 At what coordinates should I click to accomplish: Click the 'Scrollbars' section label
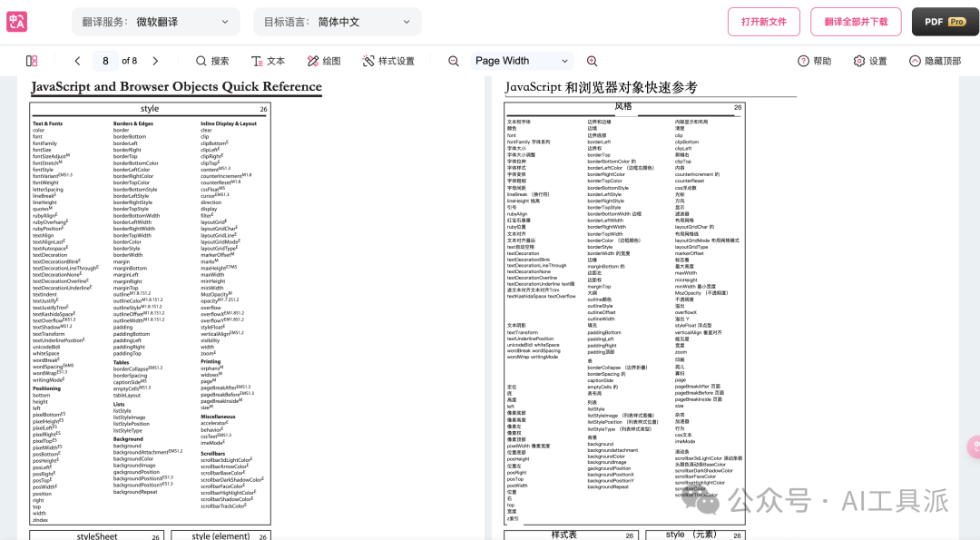pyautogui.click(x=213, y=454)
